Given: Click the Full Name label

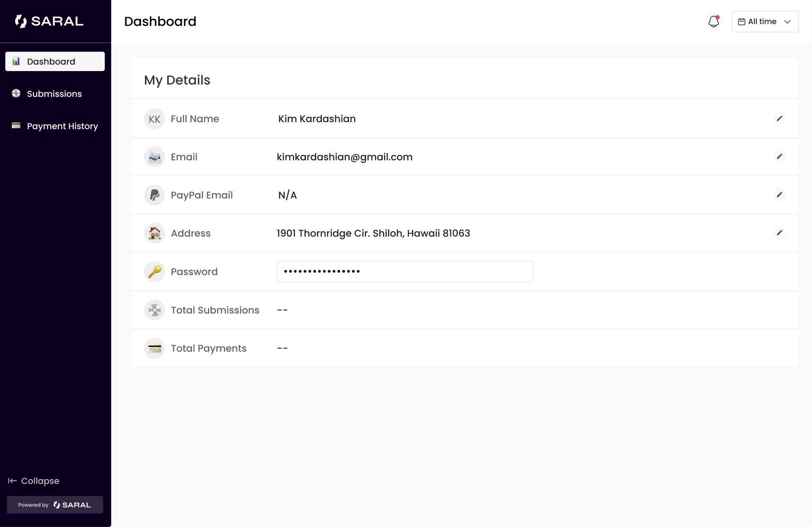Looking at the screenshot, I should pos(195,119).
